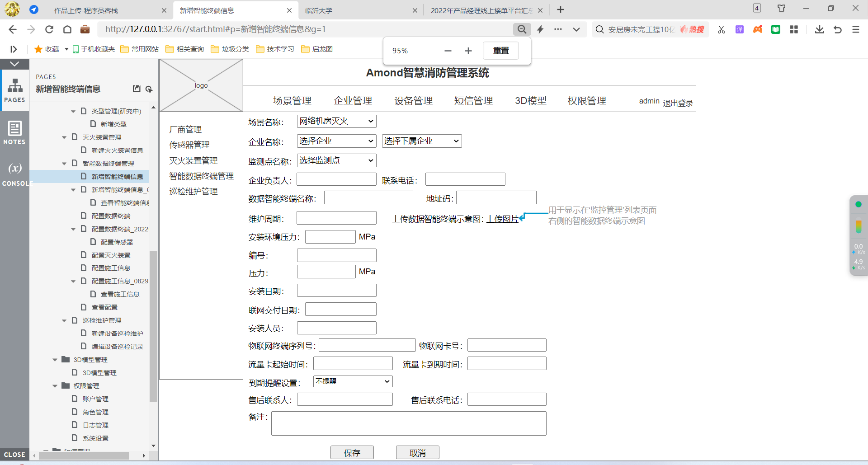Screen dimensions: 868x465
Task: Click the 退出登录 link
Action: pos(678,103)
